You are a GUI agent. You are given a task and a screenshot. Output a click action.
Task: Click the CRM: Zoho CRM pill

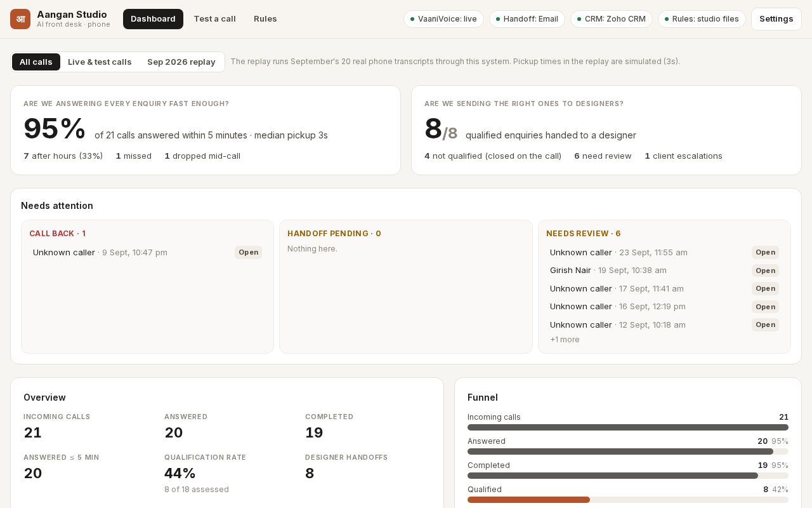612,19
